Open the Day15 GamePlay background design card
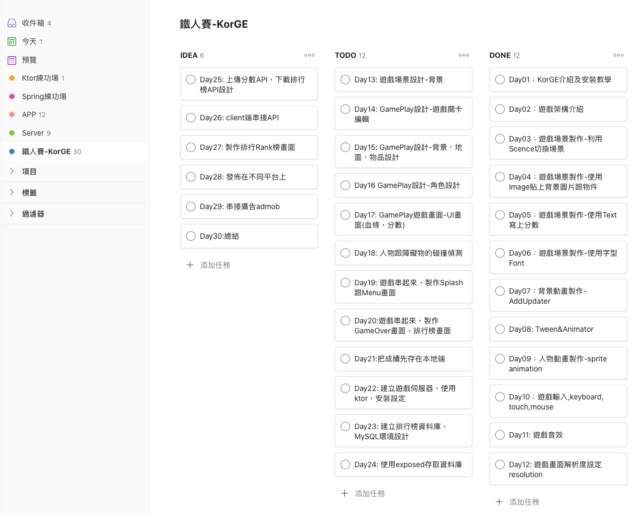The image size is (640, 515). (403, 151)
